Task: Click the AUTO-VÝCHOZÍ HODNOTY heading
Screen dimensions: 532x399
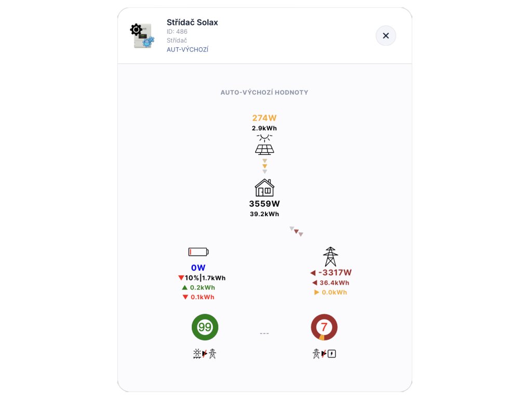Action: click(x=264, y=92)
